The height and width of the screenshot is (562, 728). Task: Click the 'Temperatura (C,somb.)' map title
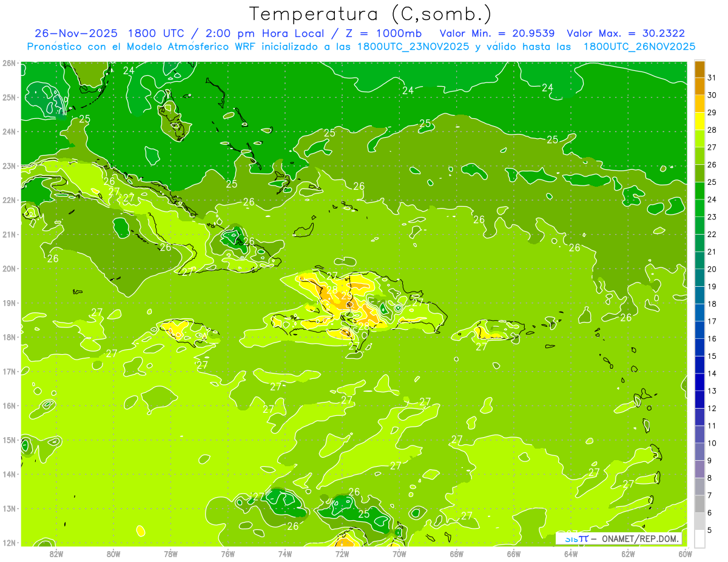[370, 14]
